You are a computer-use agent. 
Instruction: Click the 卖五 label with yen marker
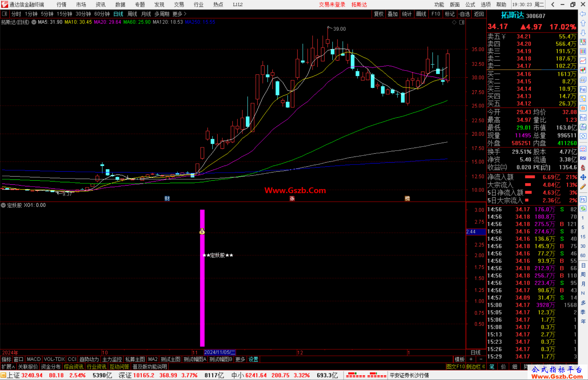click(497, 37)
